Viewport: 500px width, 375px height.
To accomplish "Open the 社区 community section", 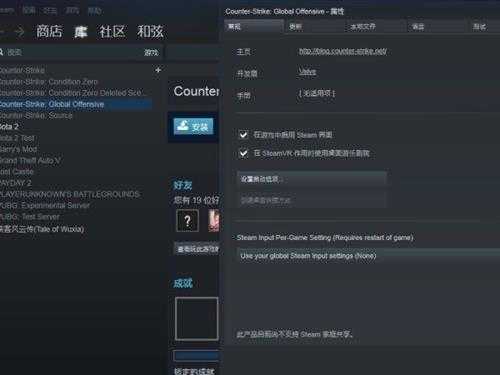I will (x=112, y=31).
